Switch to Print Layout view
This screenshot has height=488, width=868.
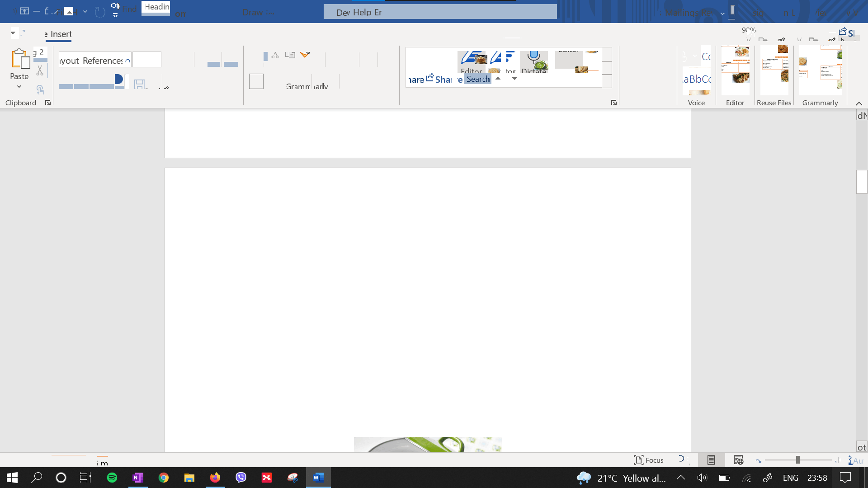pos(711,460)
